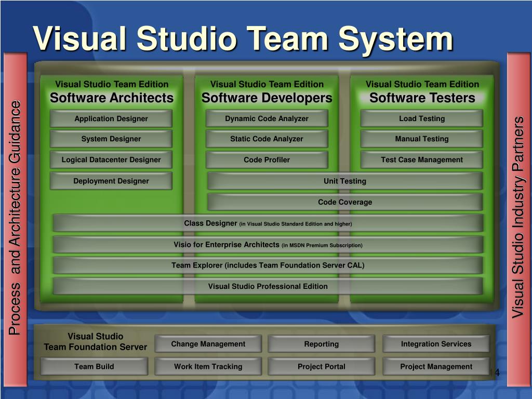Image resolution: width=532 pixels, height=399 pixels.
Task: Click Logical Datacenter Designer box
Action: tap(111, 159)
